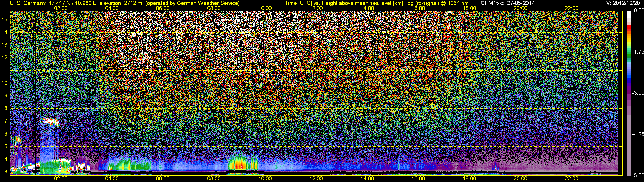Click the "log (rc-signal) @ 1064 nm" label

pos(437,3)
